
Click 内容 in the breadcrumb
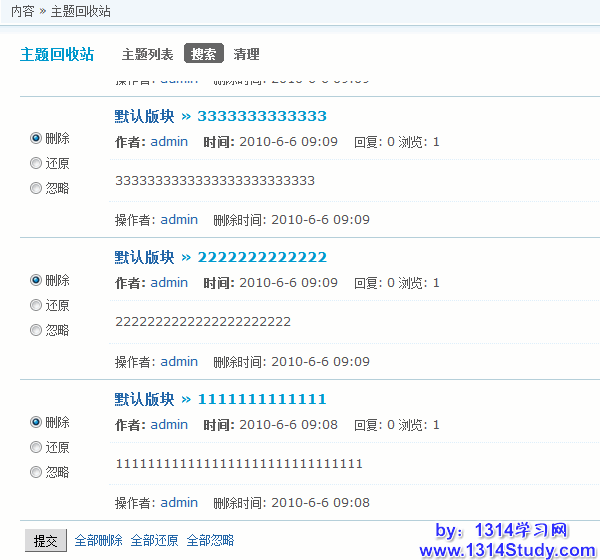21,12
